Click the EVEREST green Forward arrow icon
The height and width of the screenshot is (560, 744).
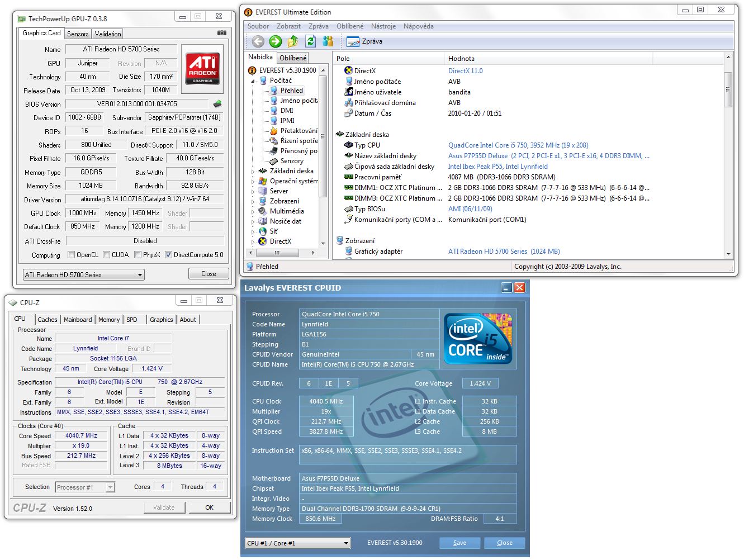pyautogui.click(x=276, y=41)
